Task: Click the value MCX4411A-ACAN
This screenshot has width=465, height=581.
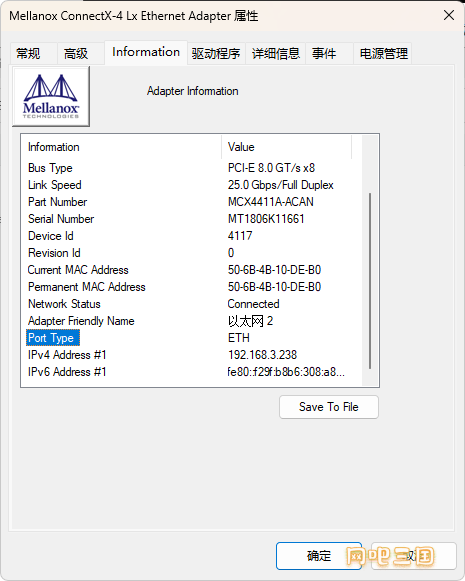Action: [x=270, y=202]
